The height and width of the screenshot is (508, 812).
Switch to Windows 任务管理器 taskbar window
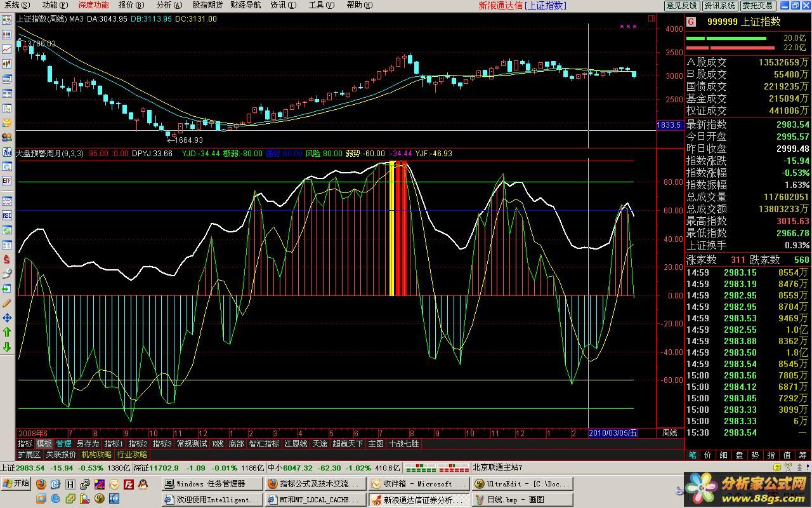pos(211,484)
